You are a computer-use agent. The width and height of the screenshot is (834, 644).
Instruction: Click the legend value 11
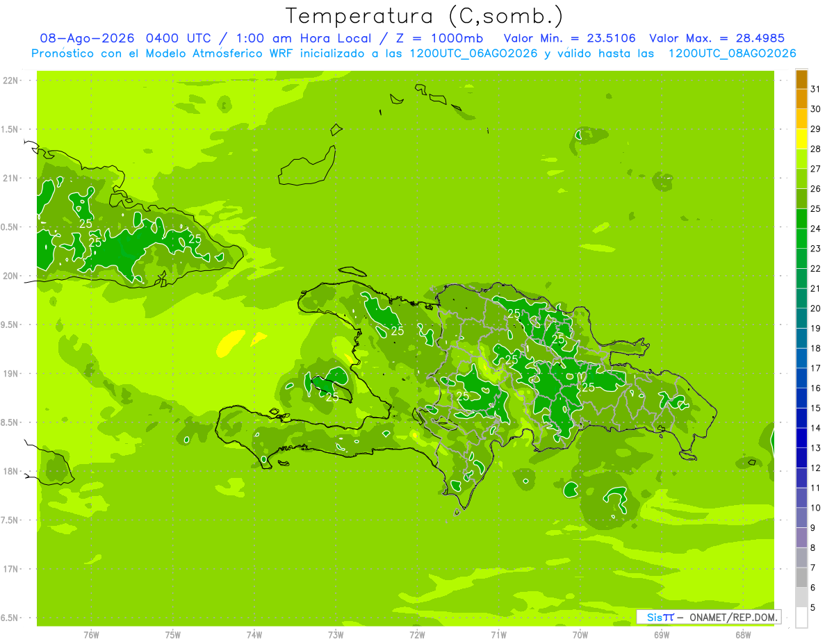tap(815, 488)
